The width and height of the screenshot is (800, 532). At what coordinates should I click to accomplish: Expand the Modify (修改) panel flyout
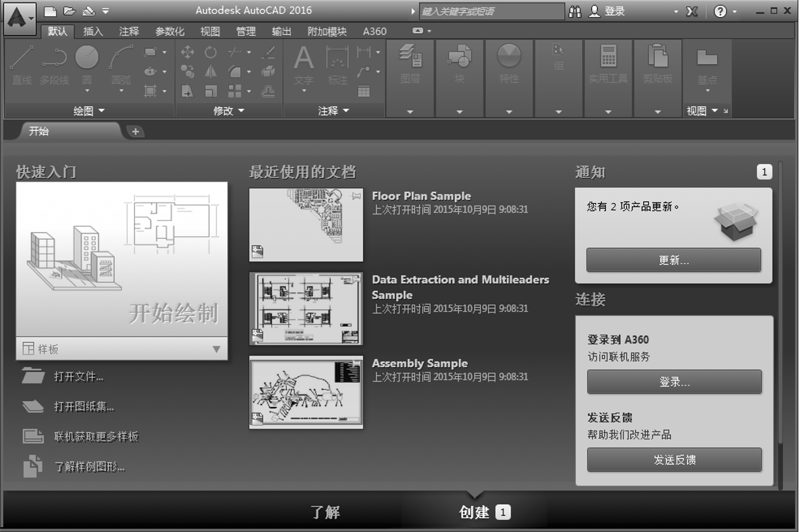(229, 111)
